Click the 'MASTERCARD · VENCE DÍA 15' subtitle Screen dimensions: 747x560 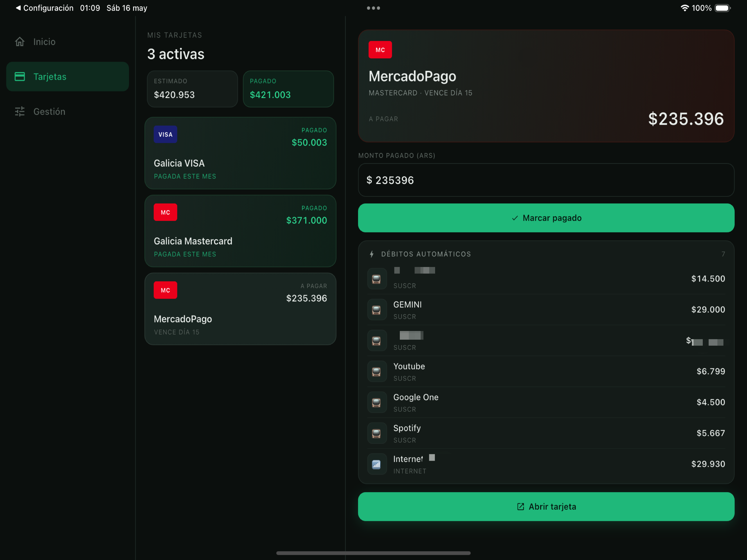[420, 93]
